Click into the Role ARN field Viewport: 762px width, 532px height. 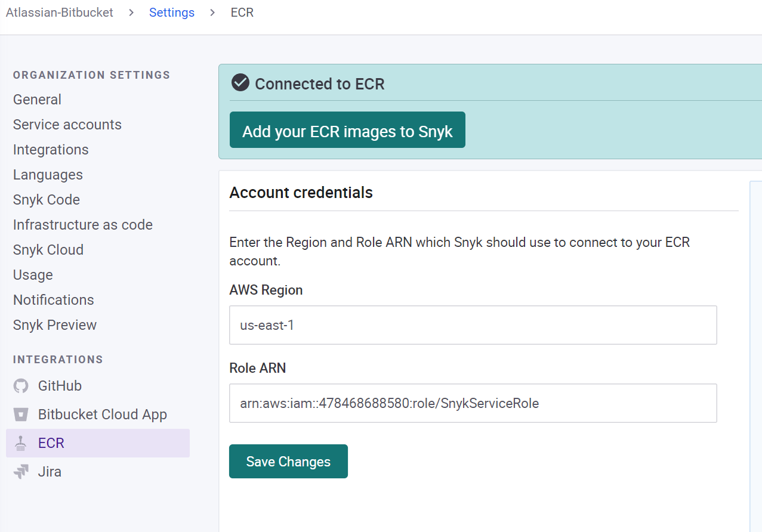[473, 403]
